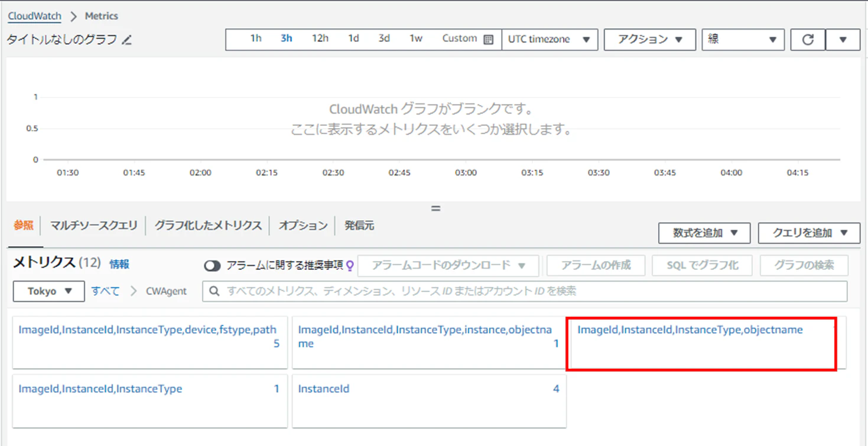Click the グラフの検索 button
The width and height of the screenshot is (868, 446).
[x=804, y=266]
